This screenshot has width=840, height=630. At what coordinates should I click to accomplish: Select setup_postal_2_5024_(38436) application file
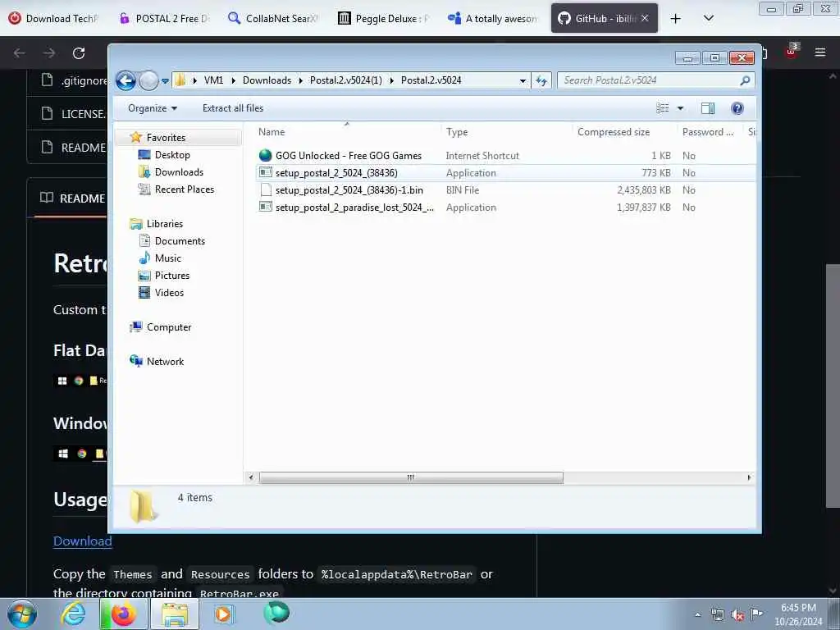(x=336, y=173)
